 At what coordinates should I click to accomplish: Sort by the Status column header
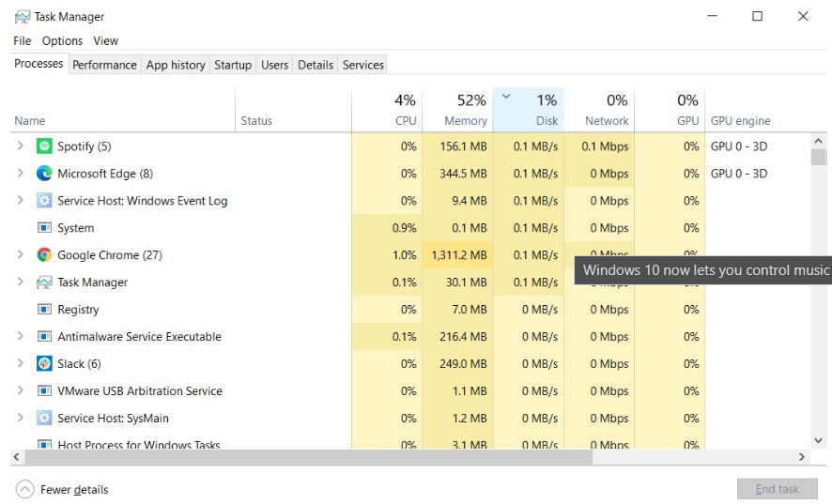click(293, 111)
